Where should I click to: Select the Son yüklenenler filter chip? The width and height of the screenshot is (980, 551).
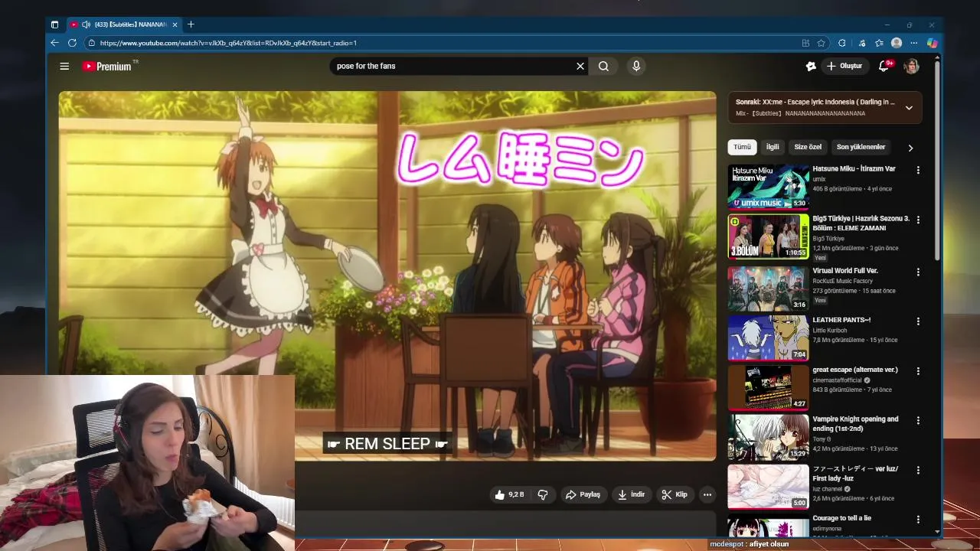click(861, 147)
